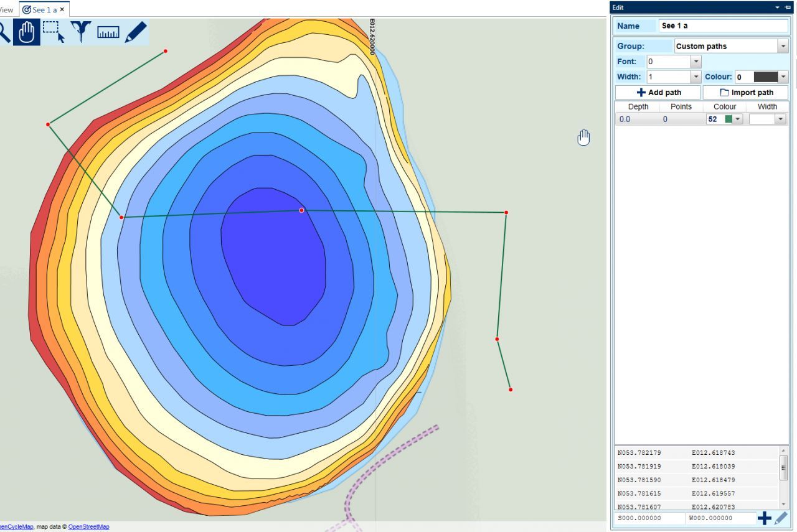The width and height of the screenshot is (797, 532).
Task: Select the Y-shaped cut tool
Action: pyautogui.click(x=81, y=32)
